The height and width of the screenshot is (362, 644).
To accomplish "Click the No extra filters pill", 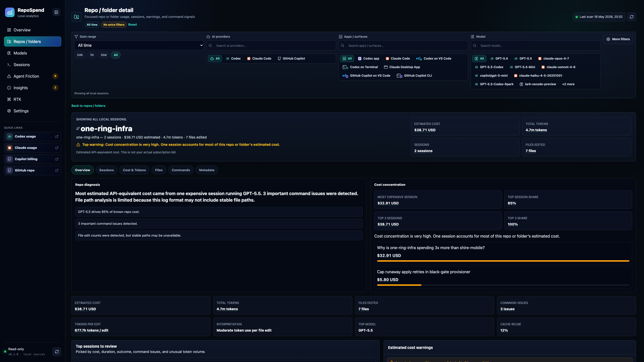I will (x=114, y=25).
